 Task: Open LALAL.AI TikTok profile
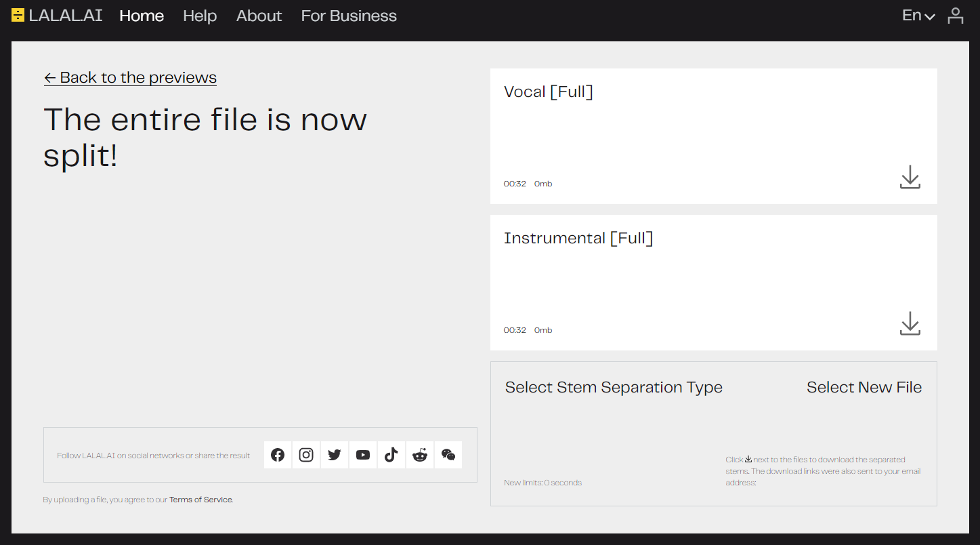tap(391, 455)
